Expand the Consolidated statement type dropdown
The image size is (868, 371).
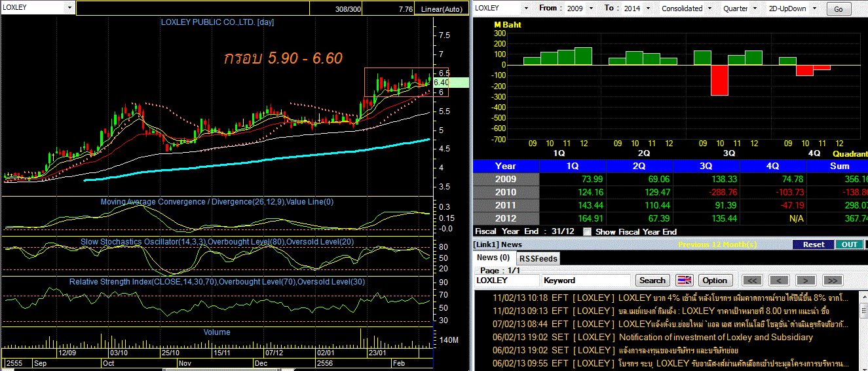click(708, 8)
